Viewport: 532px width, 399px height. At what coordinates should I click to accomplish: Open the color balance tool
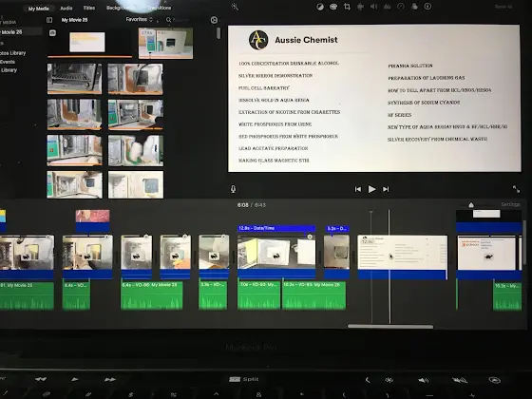(x=320, y=7)
